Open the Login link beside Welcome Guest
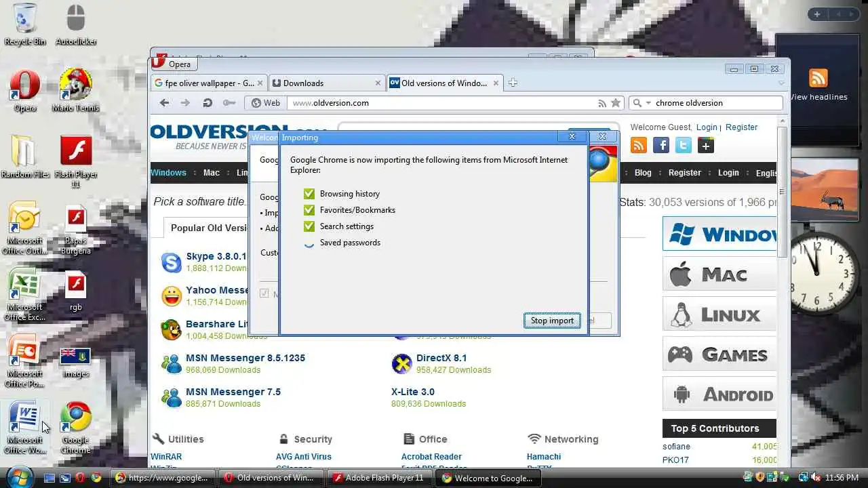This screenshot has width=868, height=488. (707, 127)
